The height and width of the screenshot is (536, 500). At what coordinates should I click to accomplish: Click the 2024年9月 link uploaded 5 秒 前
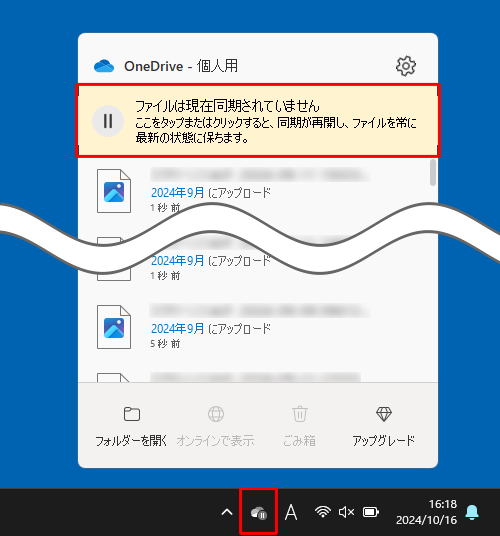tap(177, 329)
